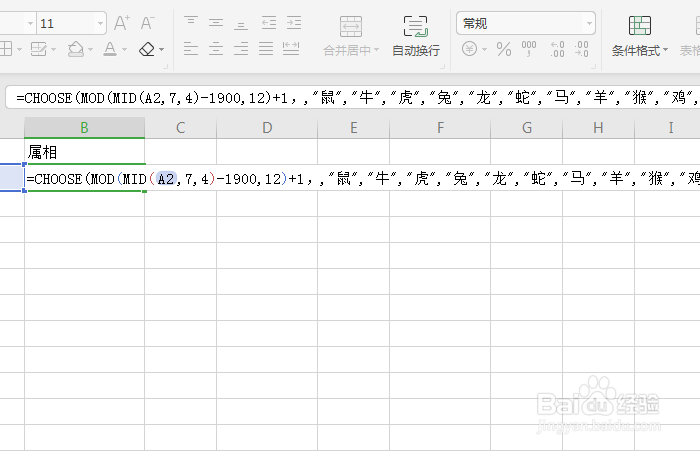
Task: Expand 合并居中 dropdown arrow
Action: click(x=376, y=50)
